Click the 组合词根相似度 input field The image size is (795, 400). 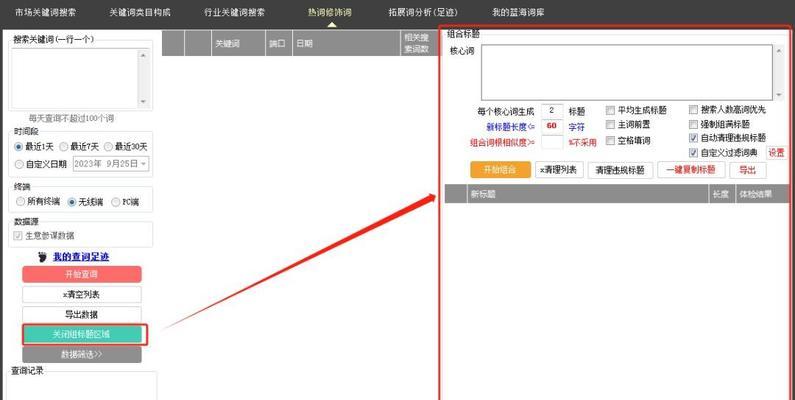pyautogui.click(x=552, y=142)
